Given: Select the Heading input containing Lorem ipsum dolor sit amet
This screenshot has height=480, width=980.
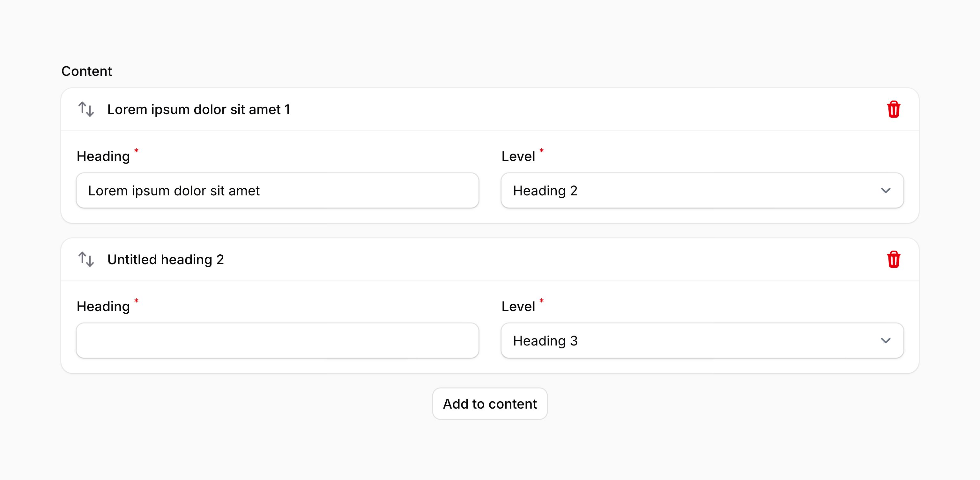Looking at the screenshot, I should tap(277, 190).
